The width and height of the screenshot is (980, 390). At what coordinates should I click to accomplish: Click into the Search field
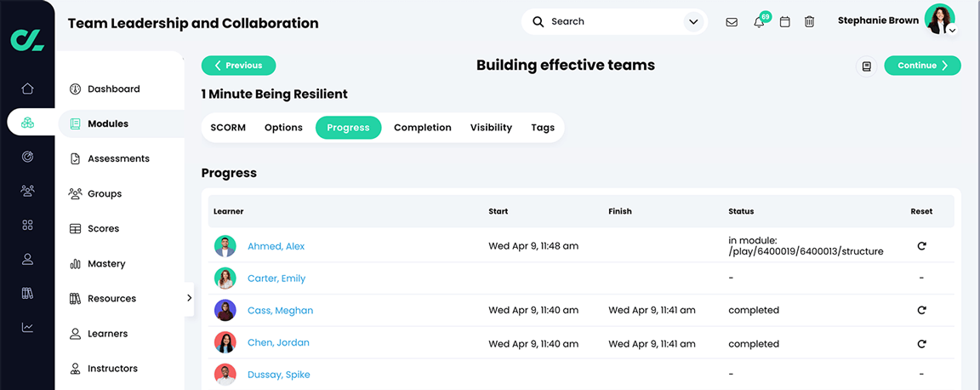point(608,22)
